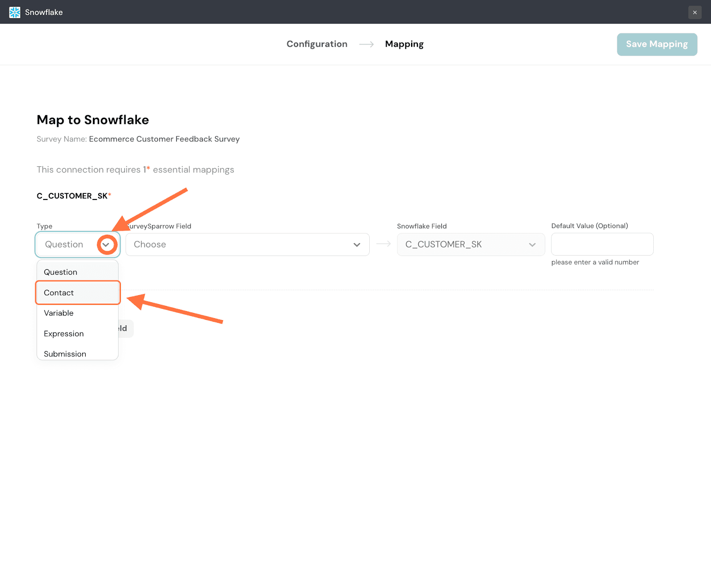711x588 pixels.
Task: Click the partially hidden button behind the dropdown list
Action: (126, 328)
